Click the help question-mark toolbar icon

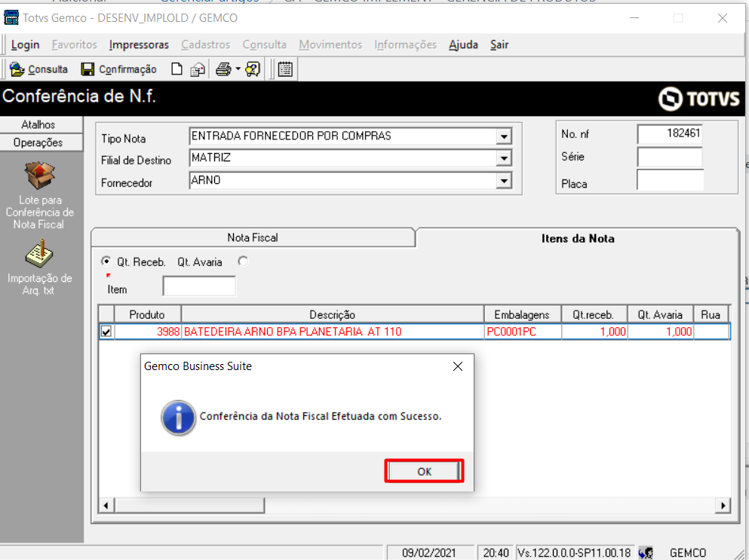(252, 69)
